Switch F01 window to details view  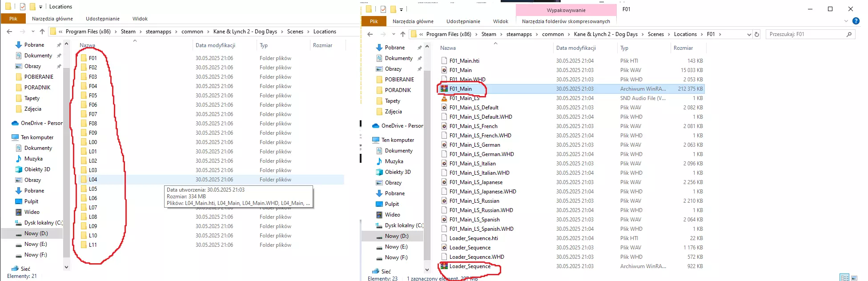click(844, 277)
